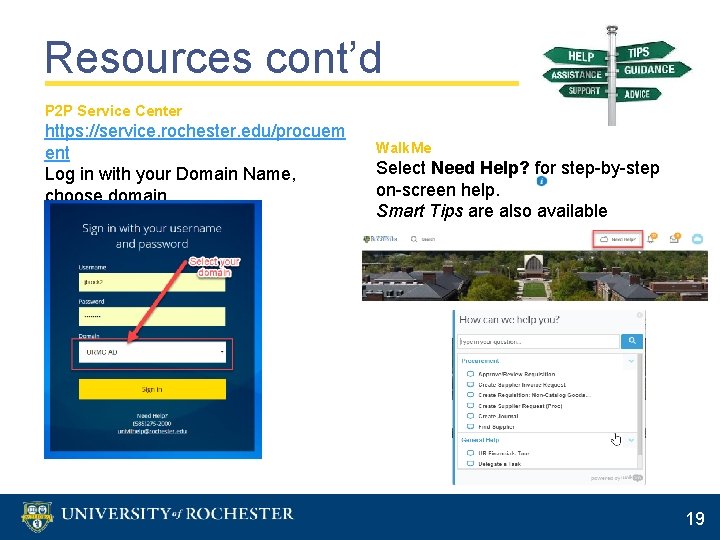This screenshot has height=540, width=720.
Task: Open the Domain dropdown showing URMC AD
Action: [152, 352]
